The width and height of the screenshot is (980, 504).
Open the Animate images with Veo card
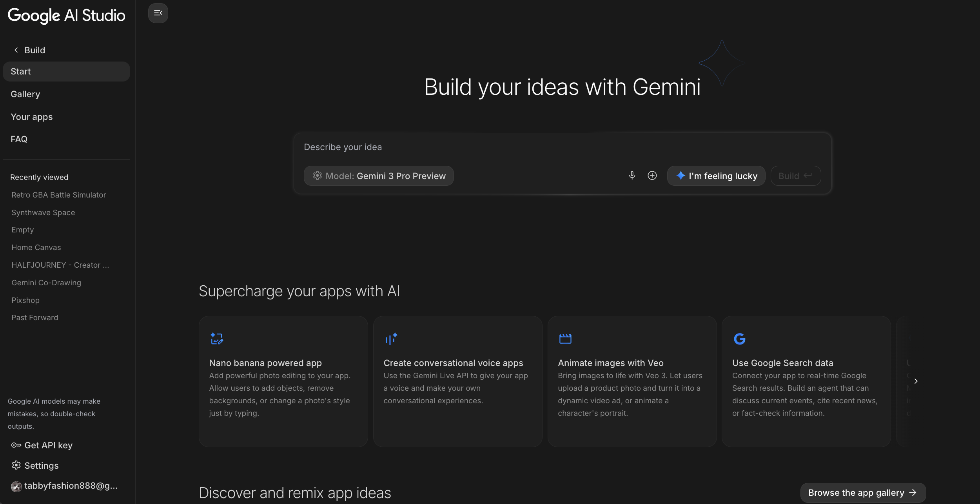[632, 381]
